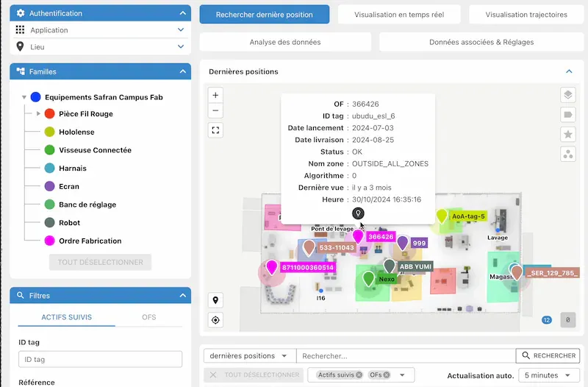Switch to OFS filter tab

pyautogui.click(x=149, y=317)
